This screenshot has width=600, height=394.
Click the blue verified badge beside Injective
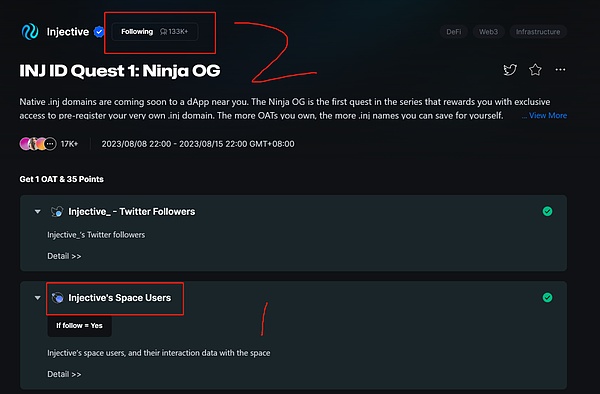[x=99, y=32]
